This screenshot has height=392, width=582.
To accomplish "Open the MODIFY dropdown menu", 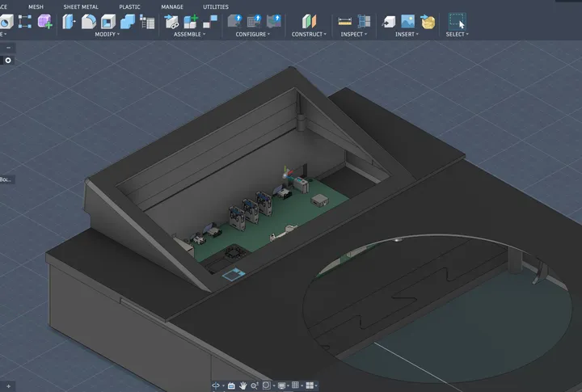I will (107, 34).
